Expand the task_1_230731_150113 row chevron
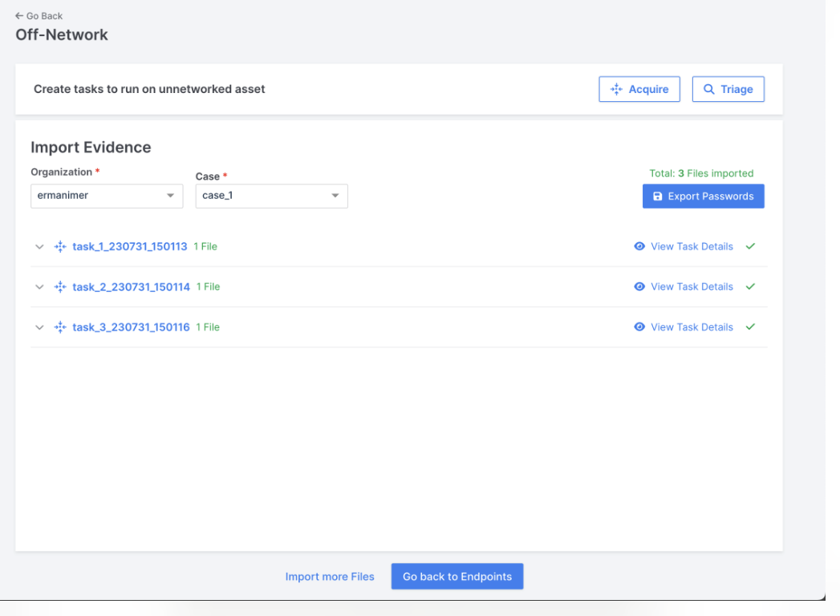Screen dimensions: 840x616 (39, 247)
